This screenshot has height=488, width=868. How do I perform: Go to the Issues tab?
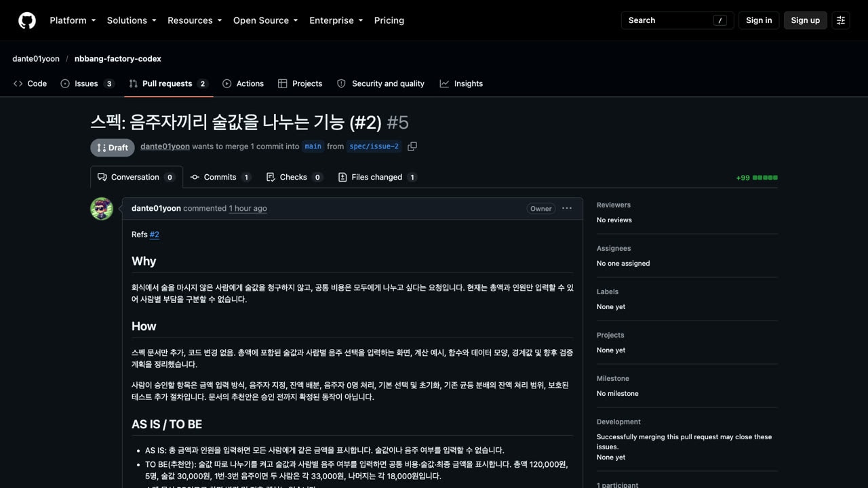click(87, 83)
